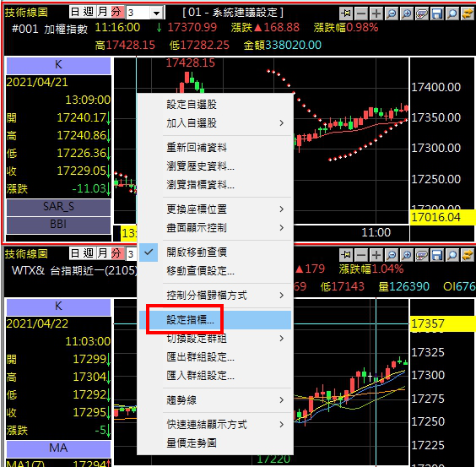This screenshot has width=476, height=467.
Task: Click the 11:00 time axis label
Action: click(376, 233)
